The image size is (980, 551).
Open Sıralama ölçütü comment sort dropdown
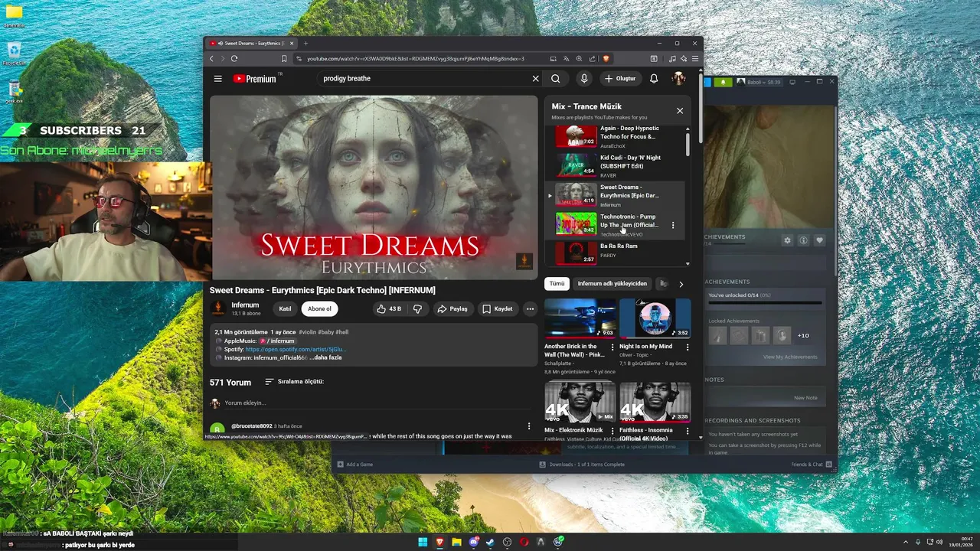[295, 382]
